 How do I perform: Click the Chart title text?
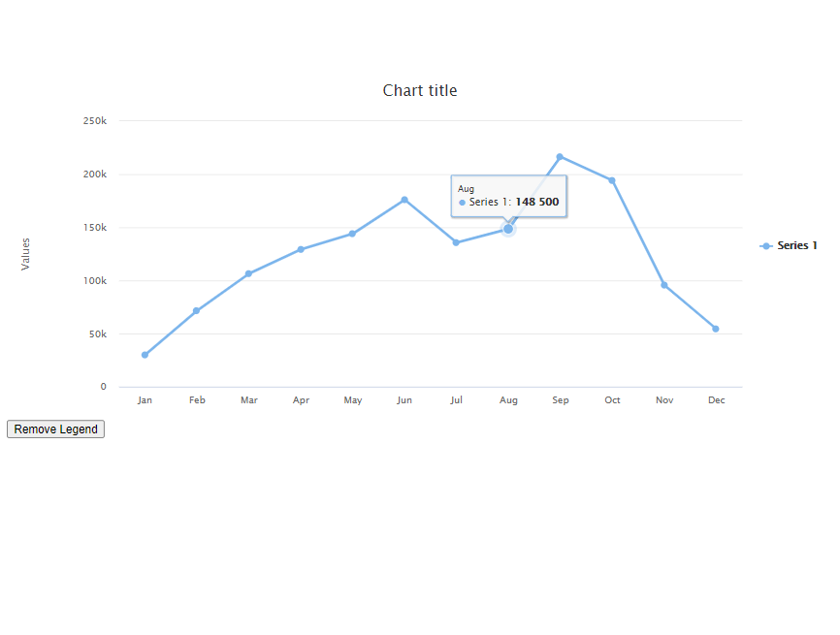click(x=420, y=90)
